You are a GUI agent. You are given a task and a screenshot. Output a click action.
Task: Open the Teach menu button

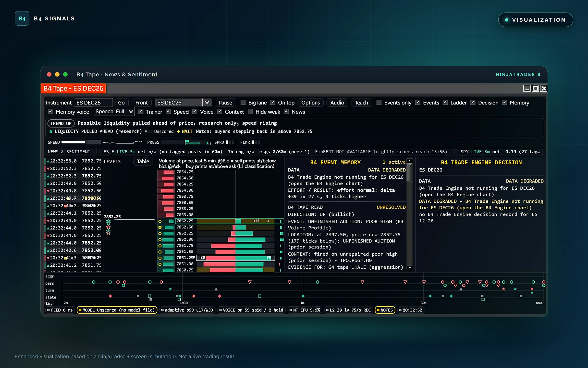coord(361,103)
